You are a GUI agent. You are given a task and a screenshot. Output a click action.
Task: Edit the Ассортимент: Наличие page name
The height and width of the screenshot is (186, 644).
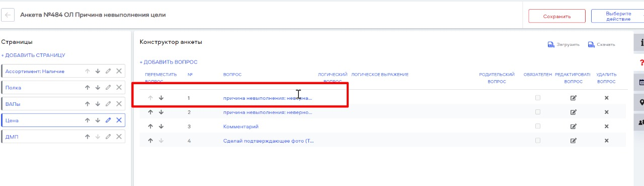[x=108, y=72]
